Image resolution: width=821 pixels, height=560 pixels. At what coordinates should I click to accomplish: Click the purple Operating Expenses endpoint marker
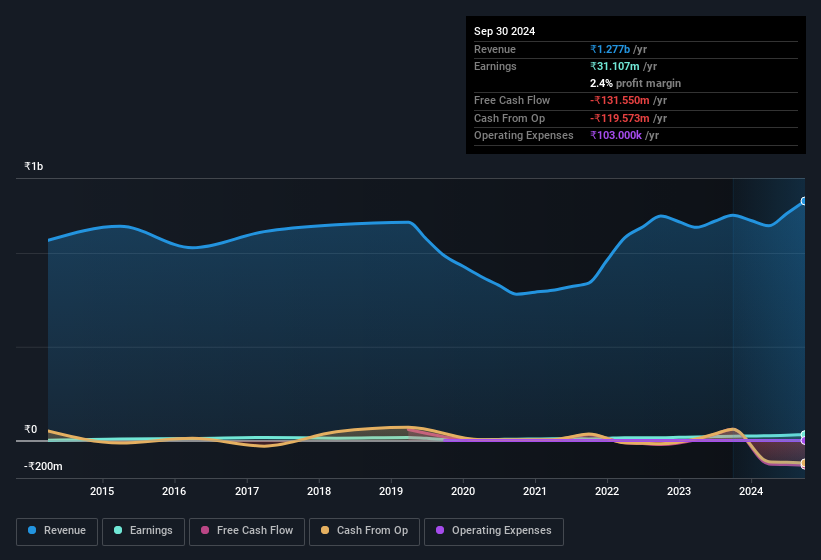(x=804, y=441)
